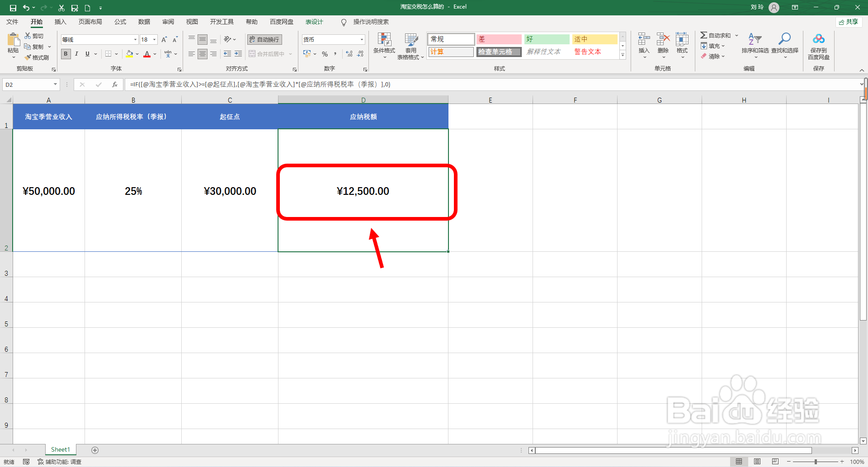Open the number format 货币 dropdown
This screenshot has width=868, height=467.
tap(362, 40)
